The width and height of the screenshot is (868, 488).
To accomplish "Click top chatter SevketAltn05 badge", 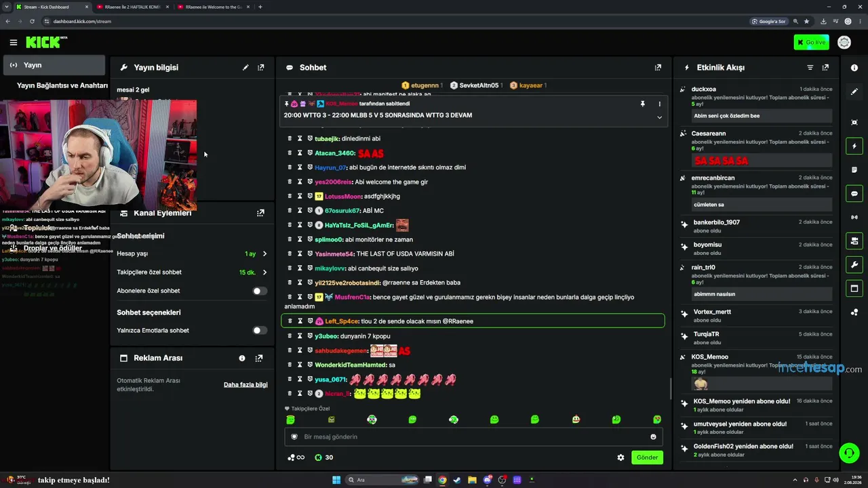I will 475,85.
